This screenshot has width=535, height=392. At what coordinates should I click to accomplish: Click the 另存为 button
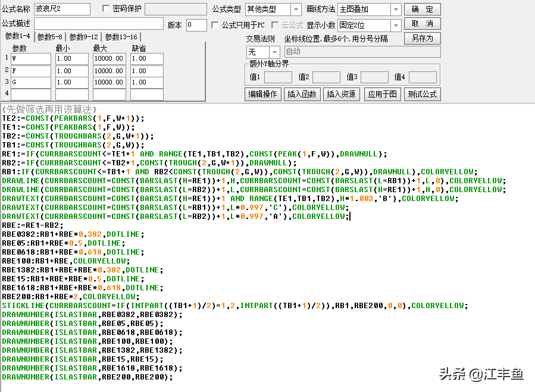coord(423,38)
